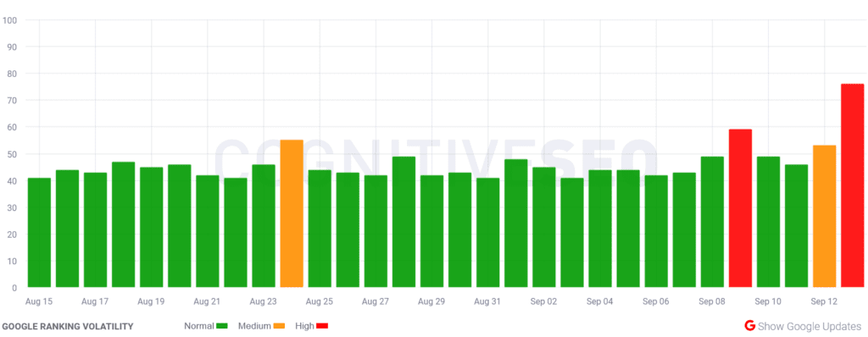Select the green bar above Aug 25
The height and width of the screenshot is (337, 868).
click(x=320, y=229)
